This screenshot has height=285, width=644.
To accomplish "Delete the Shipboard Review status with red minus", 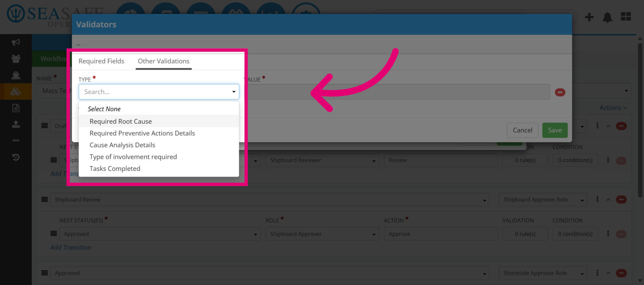I will click(x=621, y=200).
